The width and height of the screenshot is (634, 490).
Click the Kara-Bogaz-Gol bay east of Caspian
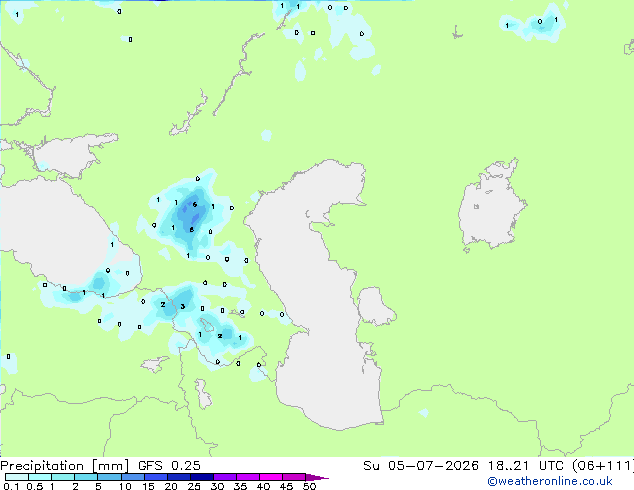(x=375, y=306)
